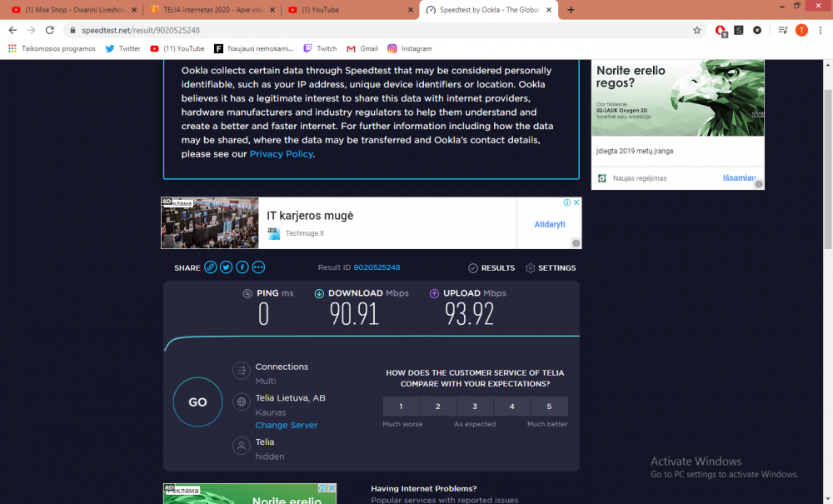The width and height of the screenshot is (833, 504).
Task: Bookmark this page with star icon
Action: 697,30
